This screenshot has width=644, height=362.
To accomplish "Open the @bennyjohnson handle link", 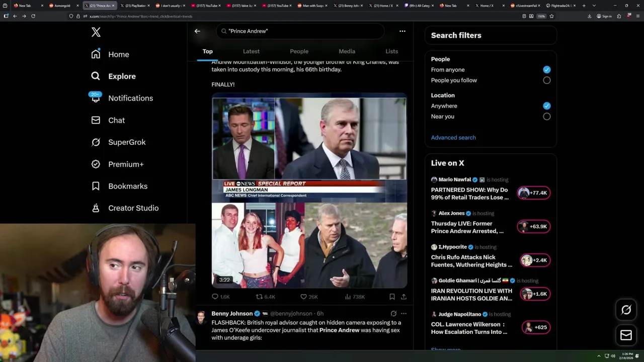I will point(291,314).
